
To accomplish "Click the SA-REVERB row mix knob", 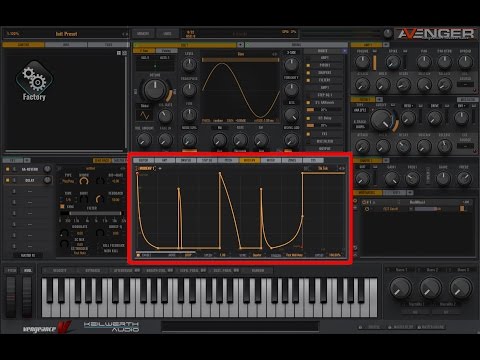I will click(x=47, y=169).
